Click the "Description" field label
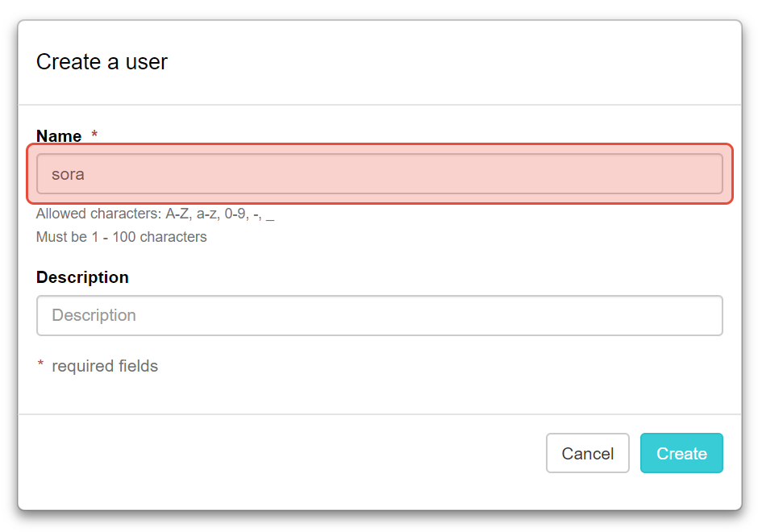 point(82,277)
